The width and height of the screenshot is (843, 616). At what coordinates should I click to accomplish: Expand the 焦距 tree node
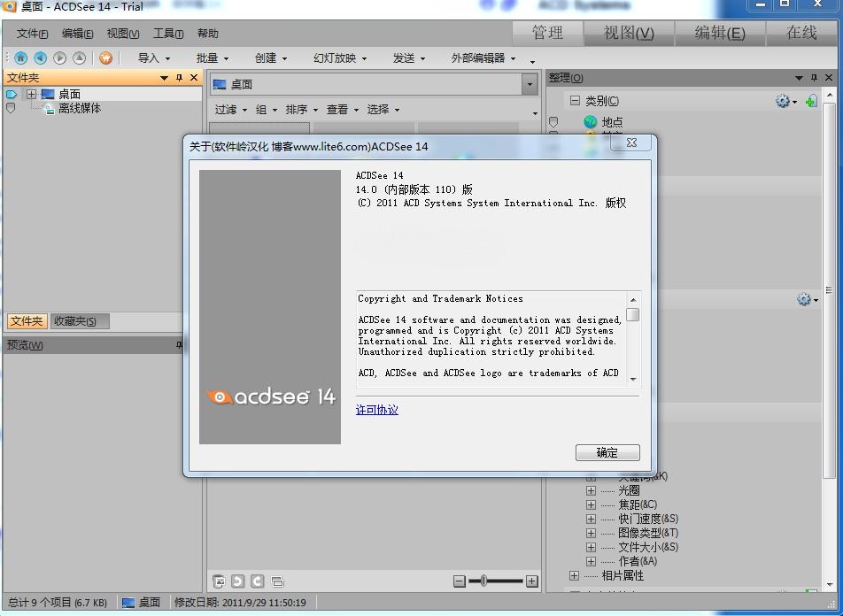click(591, 504)
